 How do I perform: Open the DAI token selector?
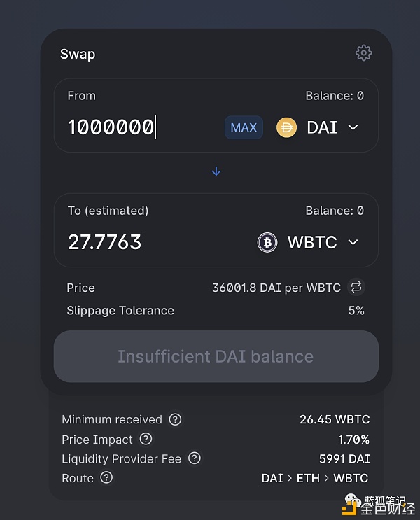tap(318, 127)
